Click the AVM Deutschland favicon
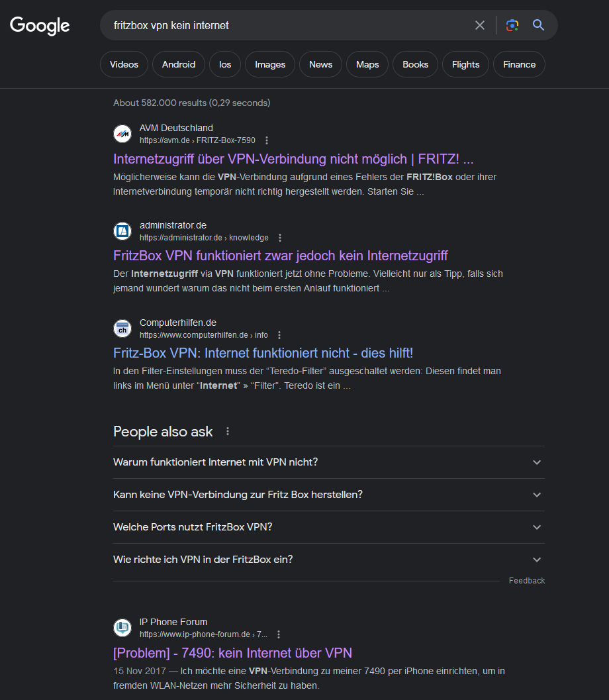Image resolution: width=609 pixels, height=700 pixels. coord(122,134)
